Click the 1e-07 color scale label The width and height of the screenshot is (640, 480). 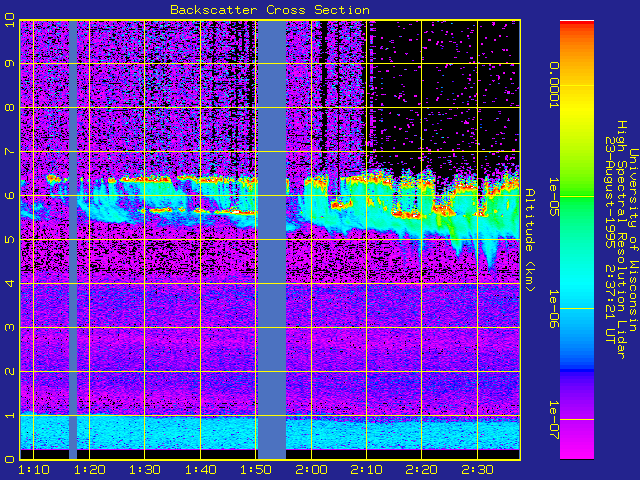coord(553,420)
